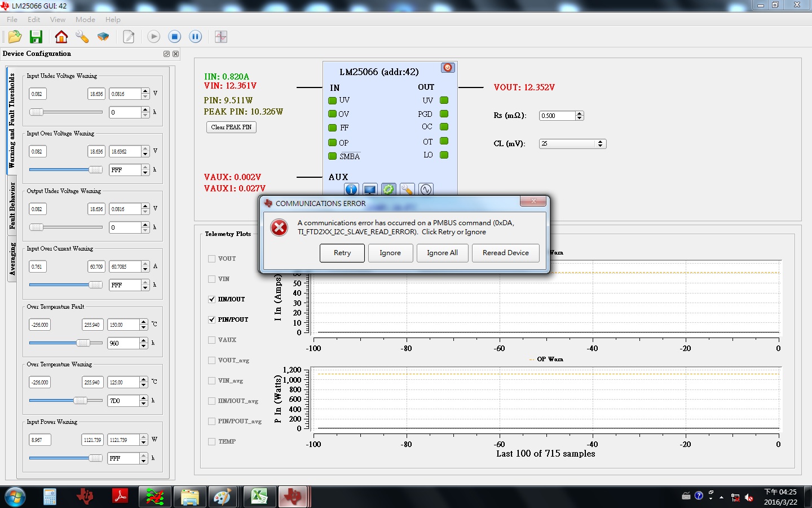Uncheck the IIN/IOUT telemetry plot checkbox

point(212,299)
